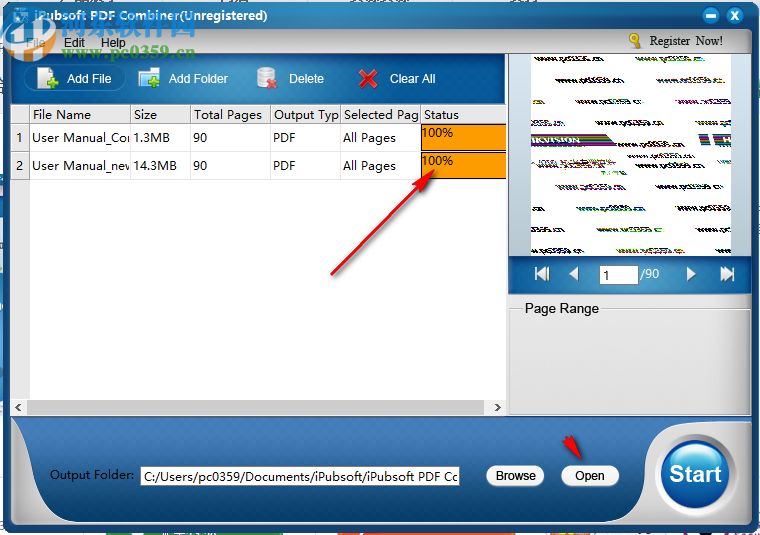
Task: Click the Total Pages column header
Action: tap(230, 114)
